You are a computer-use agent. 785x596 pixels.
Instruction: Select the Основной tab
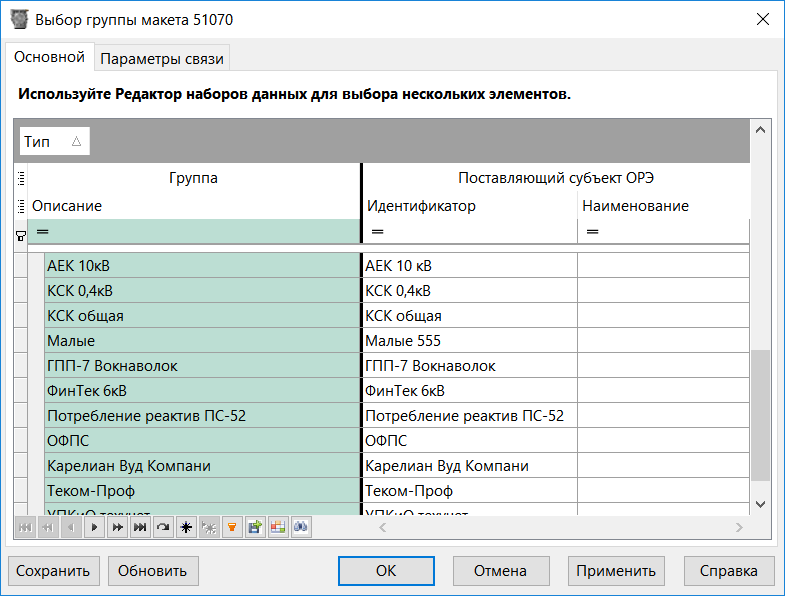[x=50, y=57]
